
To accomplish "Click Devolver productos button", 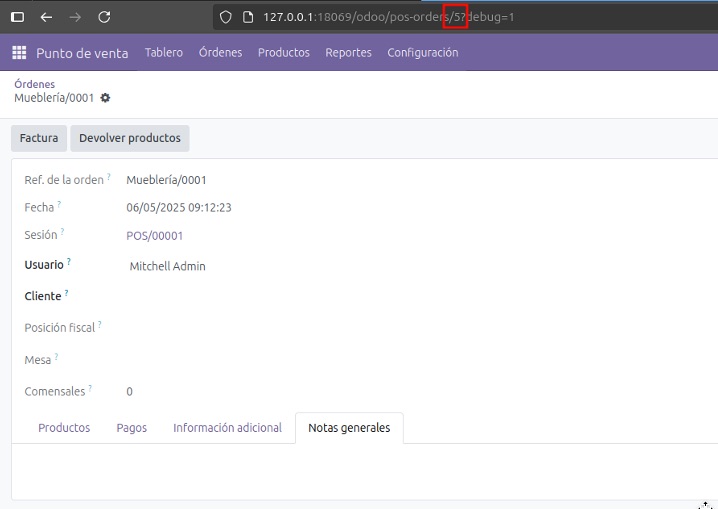I will click(130, 138).
